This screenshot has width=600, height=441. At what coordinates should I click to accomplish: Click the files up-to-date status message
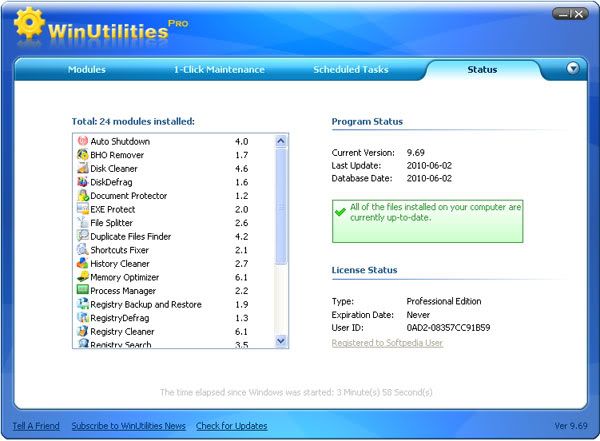pos(435,212)
